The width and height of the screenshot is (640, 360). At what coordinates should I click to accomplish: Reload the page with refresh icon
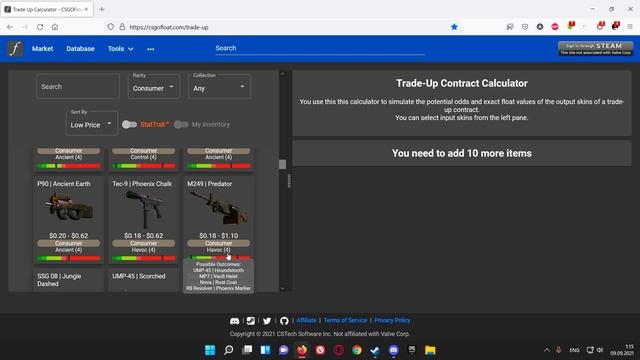pos(40,27)
